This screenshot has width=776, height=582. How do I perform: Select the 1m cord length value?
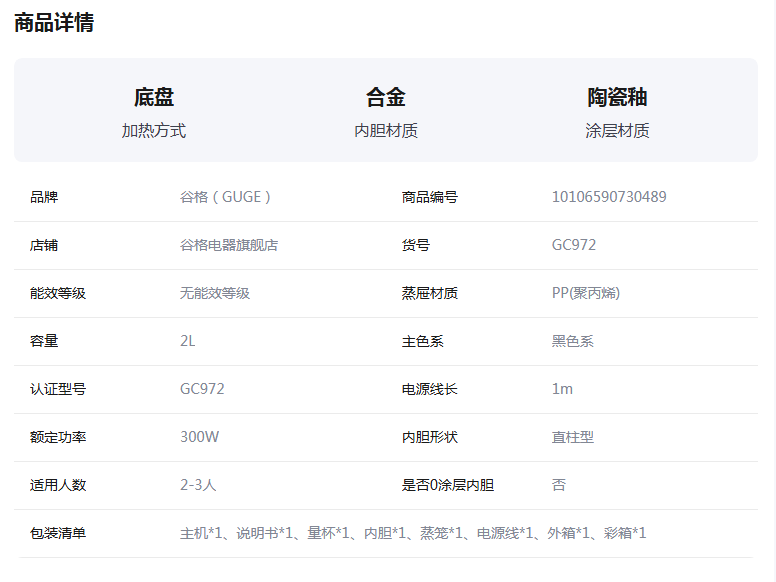pyautogui.click(x=562, y=389)
